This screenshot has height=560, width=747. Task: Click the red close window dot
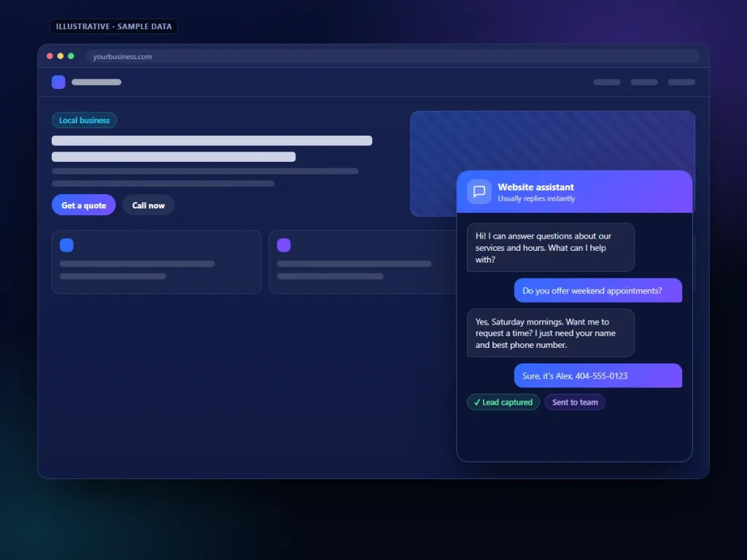(x=50, y=56)
